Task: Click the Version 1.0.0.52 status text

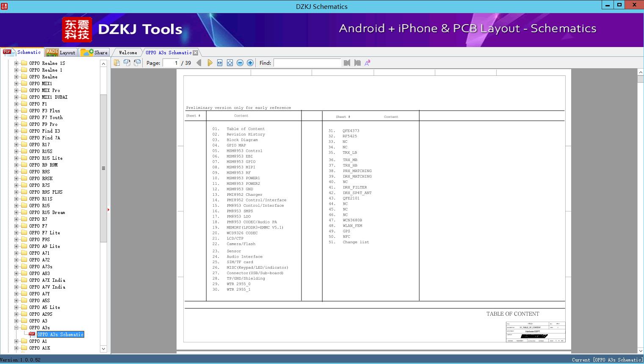Action: [x=20, y=360]
